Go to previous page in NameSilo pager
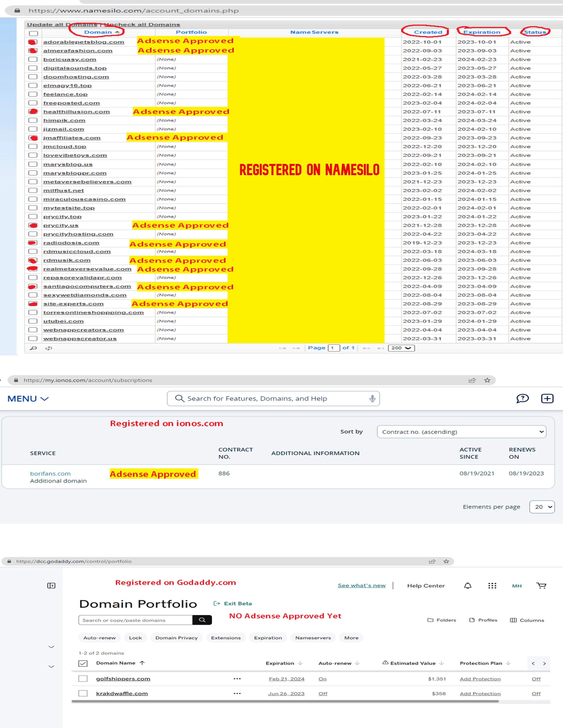 point(295,348)
